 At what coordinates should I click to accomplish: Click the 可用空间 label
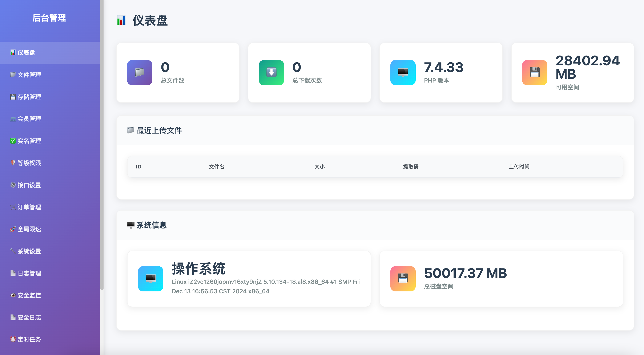567,87
